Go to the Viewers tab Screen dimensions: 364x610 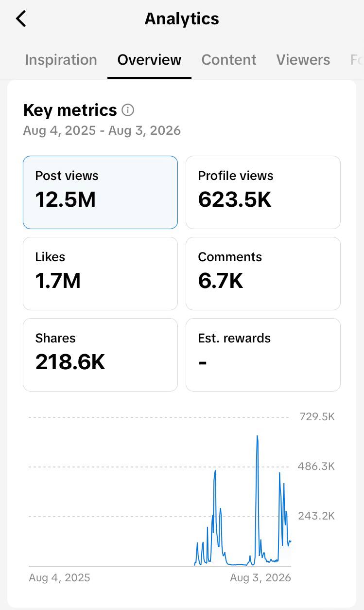pyautogui.click(x=303, y=60)
